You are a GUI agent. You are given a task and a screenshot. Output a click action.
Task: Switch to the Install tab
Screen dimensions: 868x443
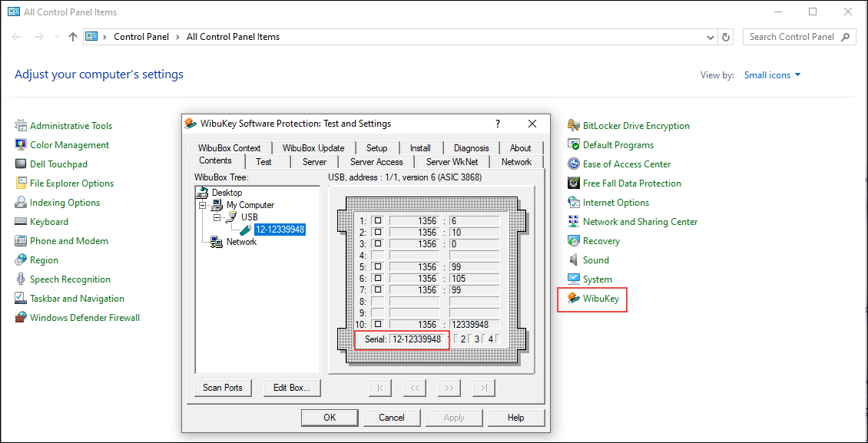pos(420,148)
